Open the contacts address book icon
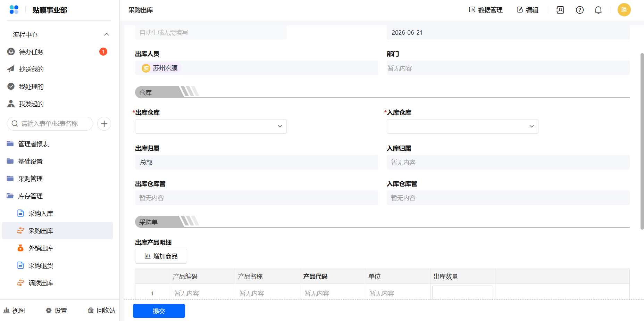Screen dimensions: 644x321 (560, 10)
